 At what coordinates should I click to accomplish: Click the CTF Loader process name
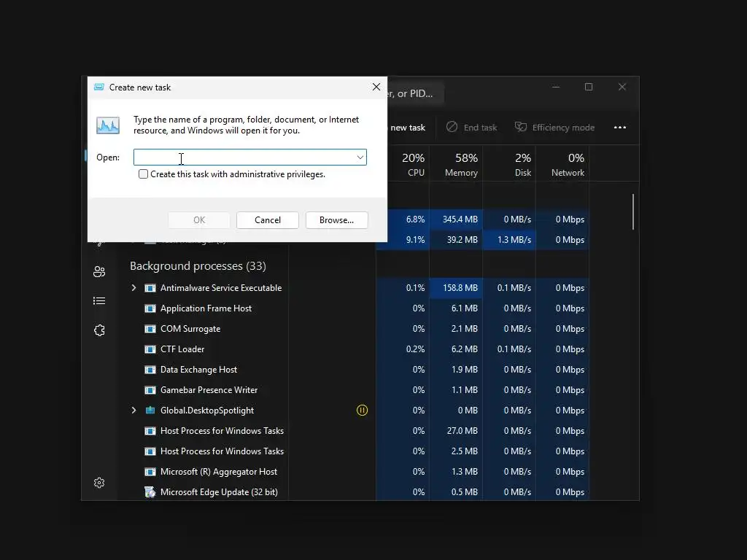coord(182,349)
